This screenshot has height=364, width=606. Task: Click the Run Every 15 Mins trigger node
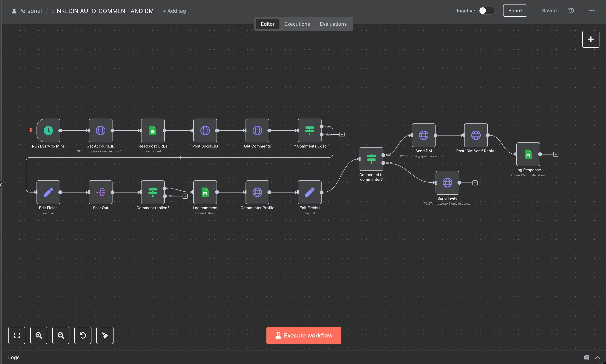(x=48, y=131)
